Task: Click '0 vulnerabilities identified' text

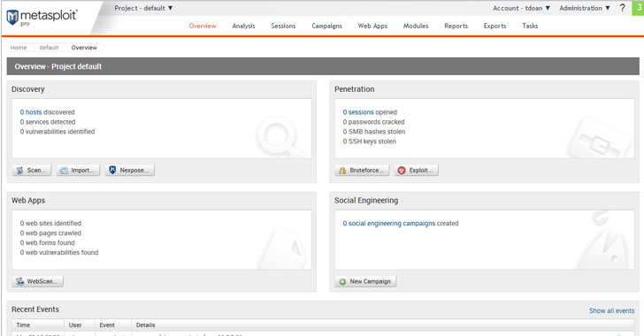Action: tap(57, 132)
